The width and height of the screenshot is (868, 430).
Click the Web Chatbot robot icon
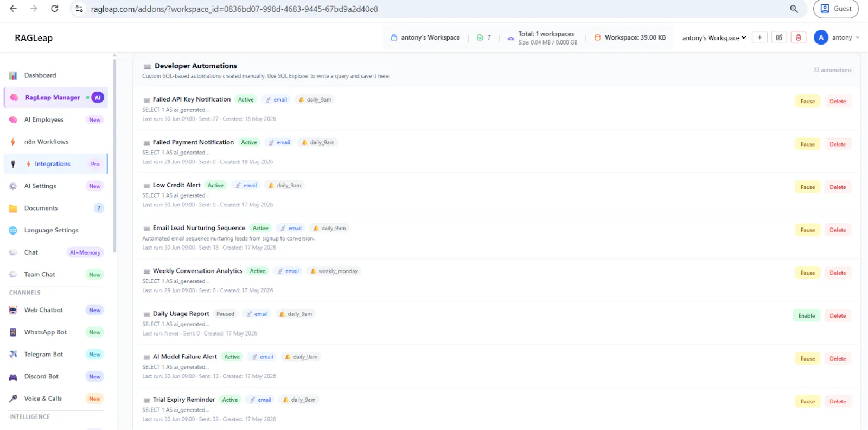(x=13, y=311)
